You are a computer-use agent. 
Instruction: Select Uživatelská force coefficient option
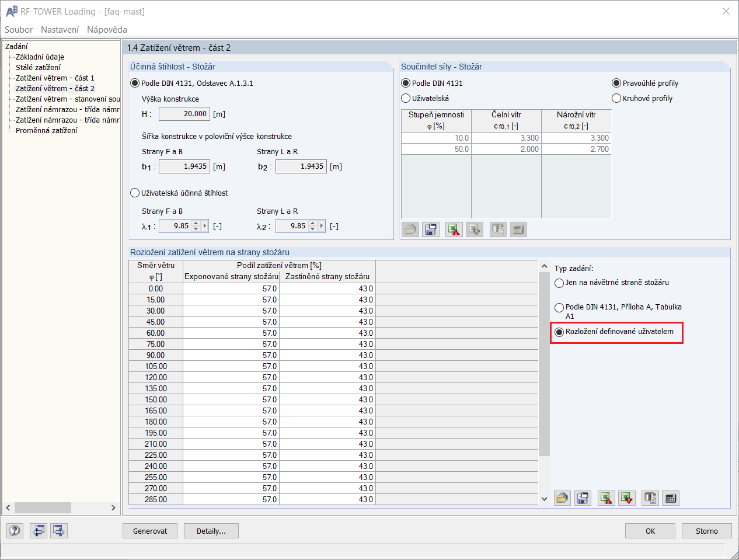click(406, 98)
